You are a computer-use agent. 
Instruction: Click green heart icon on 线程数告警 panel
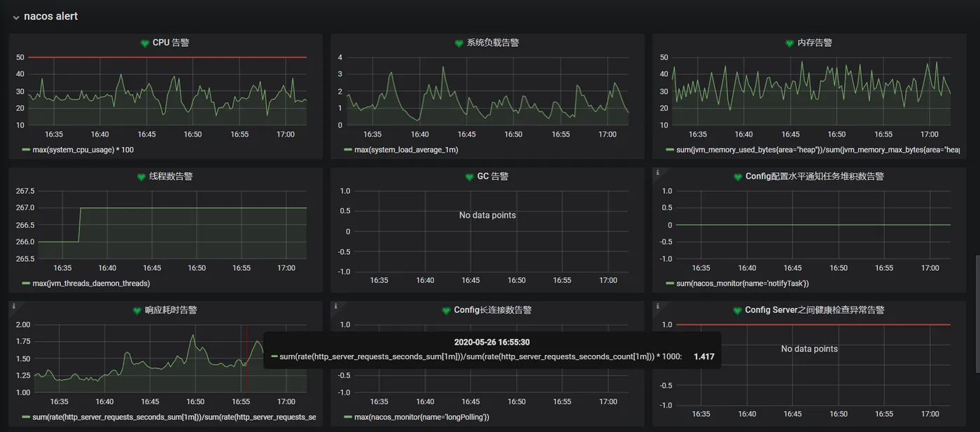pos(141,177)
